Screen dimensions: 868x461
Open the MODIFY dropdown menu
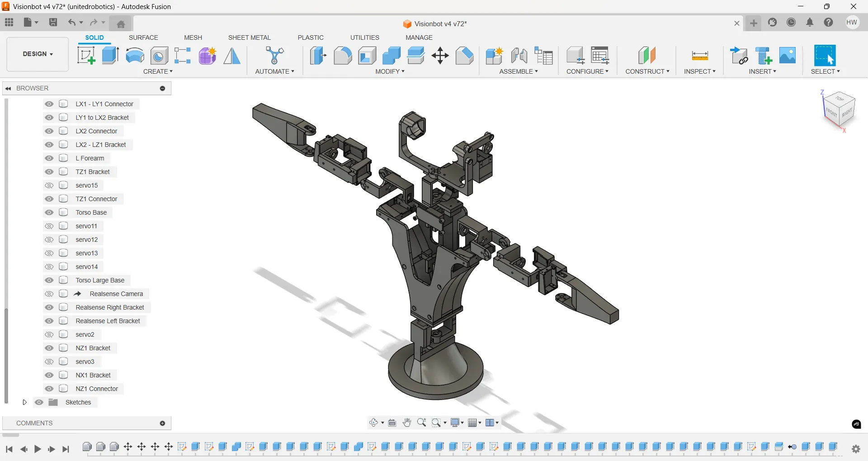coord(390,71)
